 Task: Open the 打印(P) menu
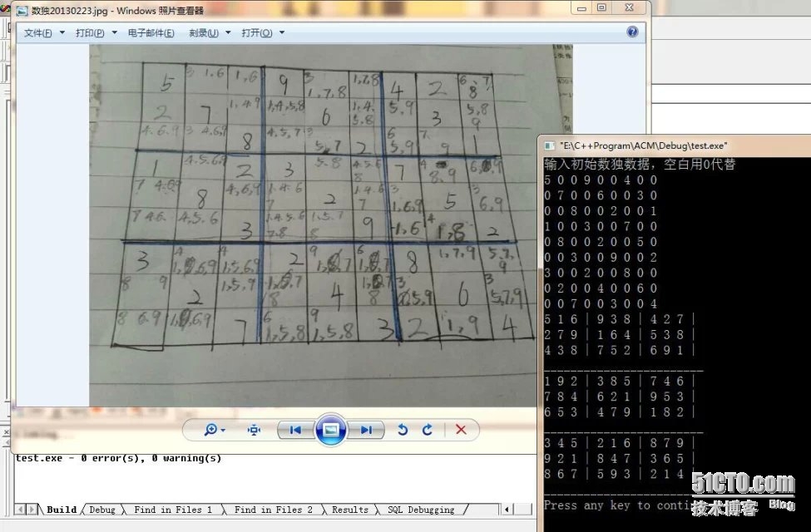[90, 33]
